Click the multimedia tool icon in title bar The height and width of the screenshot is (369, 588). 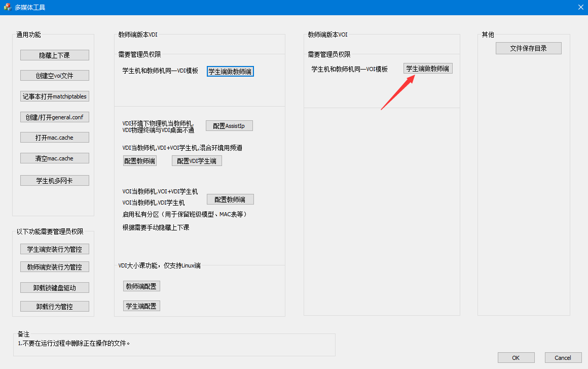point(7,7)
